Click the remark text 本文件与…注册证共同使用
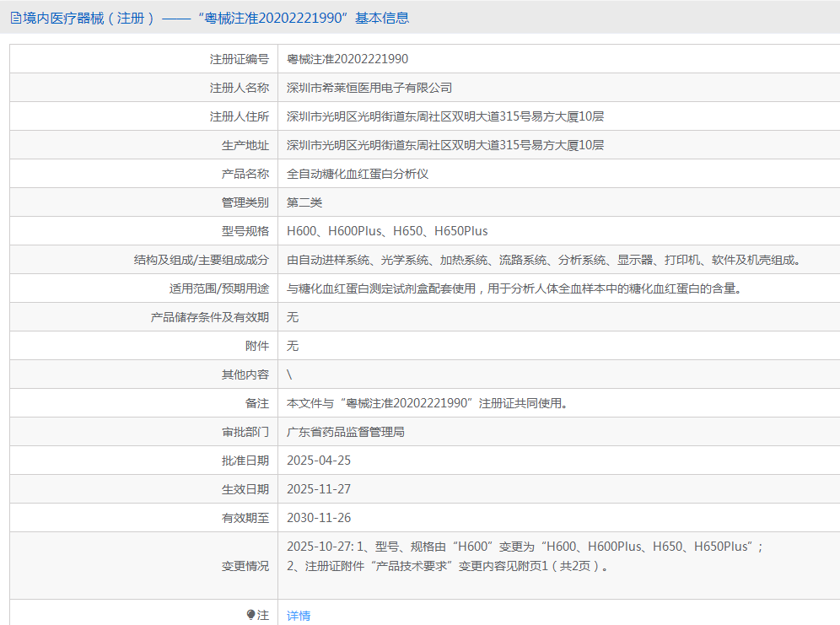Viewport: 840px width, 625px height. (x=427, y=403)
